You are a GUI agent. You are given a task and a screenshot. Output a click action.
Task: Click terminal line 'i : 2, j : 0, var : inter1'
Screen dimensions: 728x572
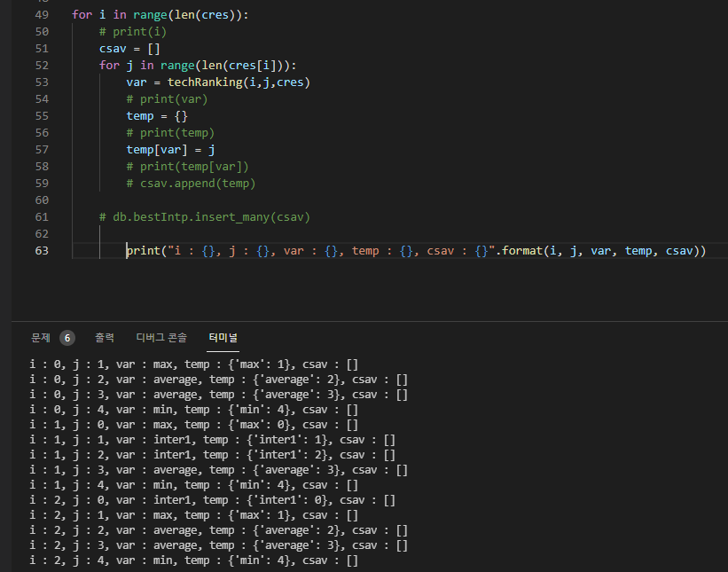(212, 500)
